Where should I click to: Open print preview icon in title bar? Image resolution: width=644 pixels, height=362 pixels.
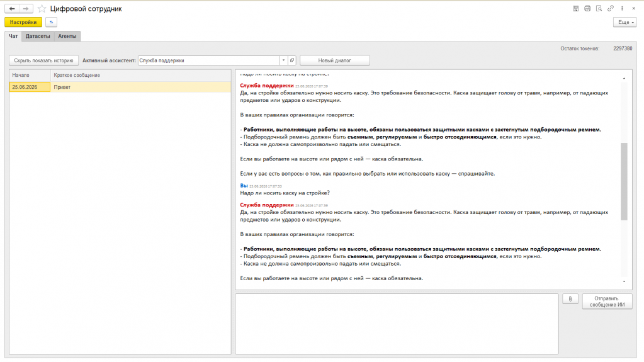click(x=599, y=8)
